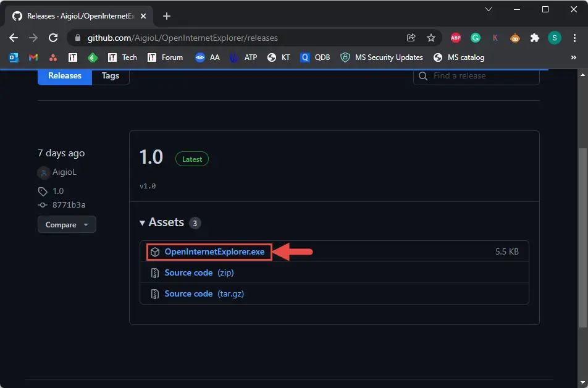The height and width of the screenshot is (388, 588).
Task: Download Source code (zip)
Action: pos(199,273)
